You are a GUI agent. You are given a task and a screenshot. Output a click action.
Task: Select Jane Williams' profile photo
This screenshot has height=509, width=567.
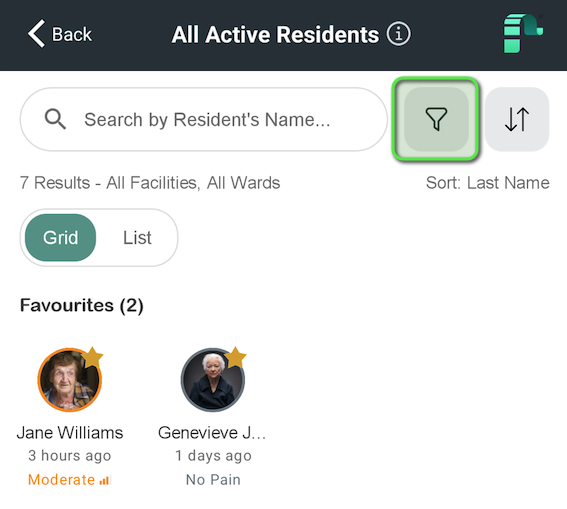coord(69,380)
